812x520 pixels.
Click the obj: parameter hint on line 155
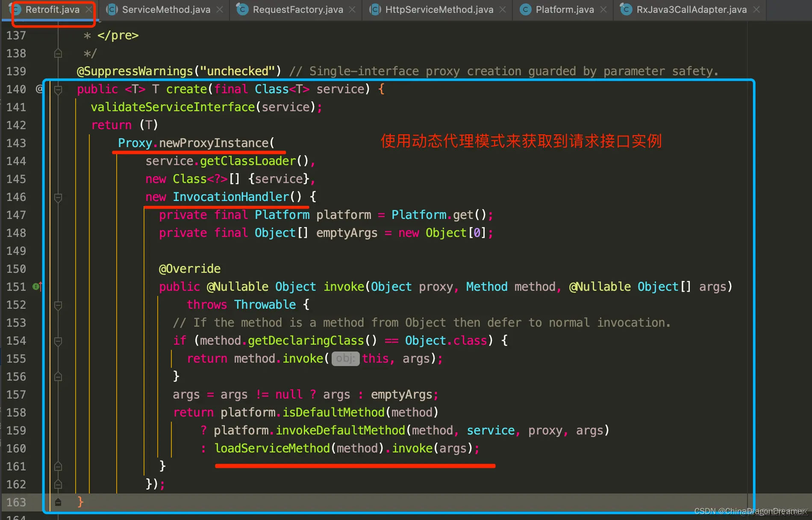tap(345, 358)
